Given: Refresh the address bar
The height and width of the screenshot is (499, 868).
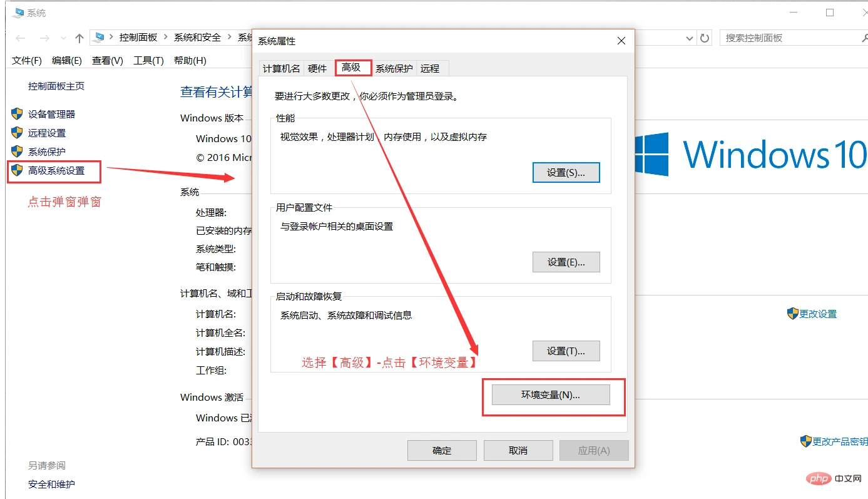Looking at the screenshot, I should click(x=704, y=38).
